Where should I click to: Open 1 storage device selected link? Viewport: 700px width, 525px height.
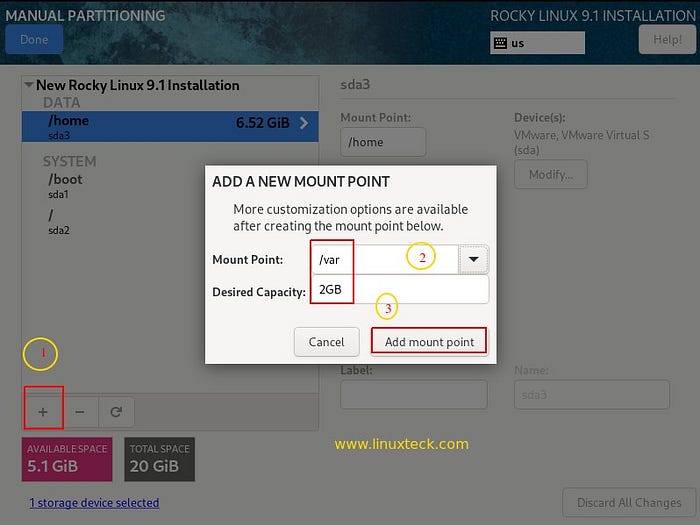tap(94, 503)
